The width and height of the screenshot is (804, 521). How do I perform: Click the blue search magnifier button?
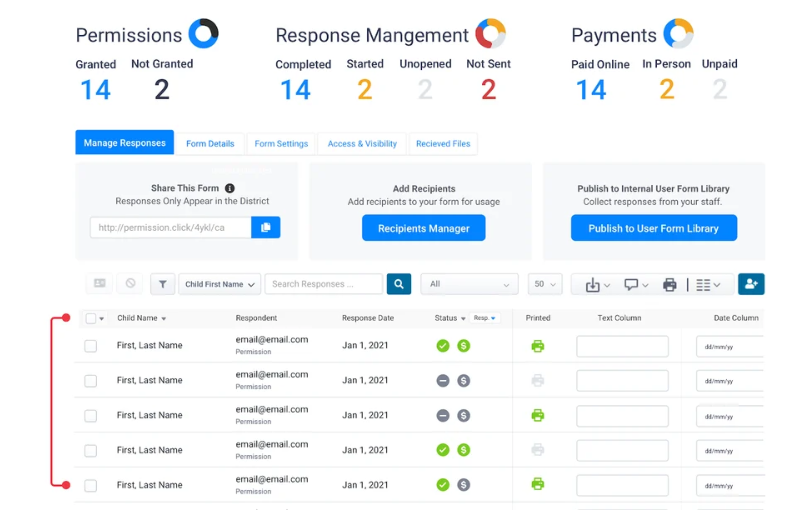click(398, 284)
